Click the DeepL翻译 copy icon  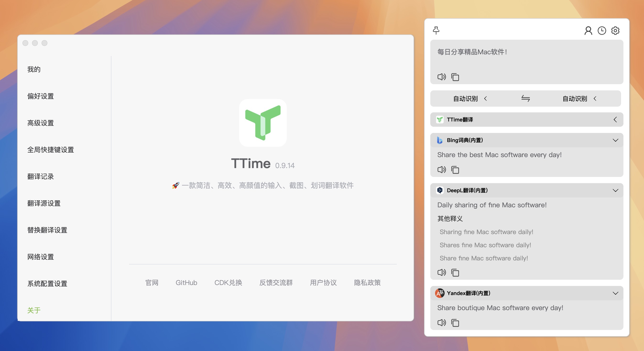[456, 272]
